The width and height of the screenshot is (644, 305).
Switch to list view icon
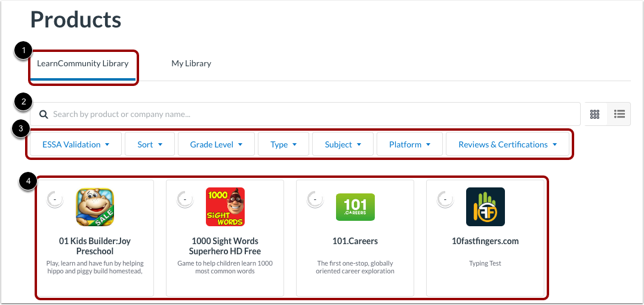click(619, 114)
